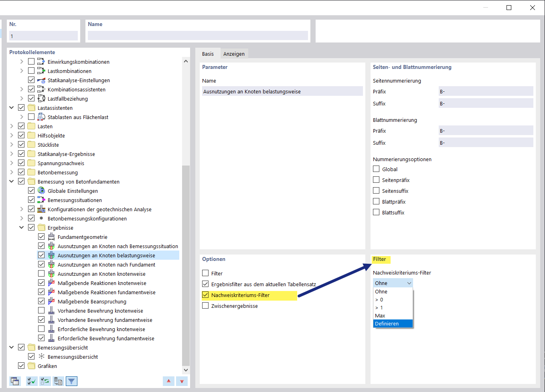The width and height of the screenshot is (545, 392).
Task: Click the tree scrollbar up arrow
Action: [x=186, y=61]
